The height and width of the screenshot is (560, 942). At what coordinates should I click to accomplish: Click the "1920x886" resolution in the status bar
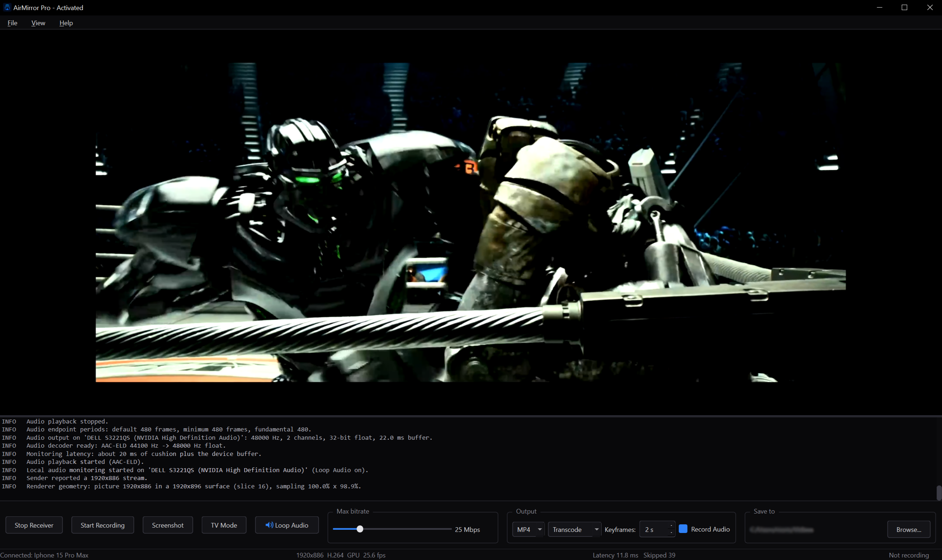click(x=310, y=555)
